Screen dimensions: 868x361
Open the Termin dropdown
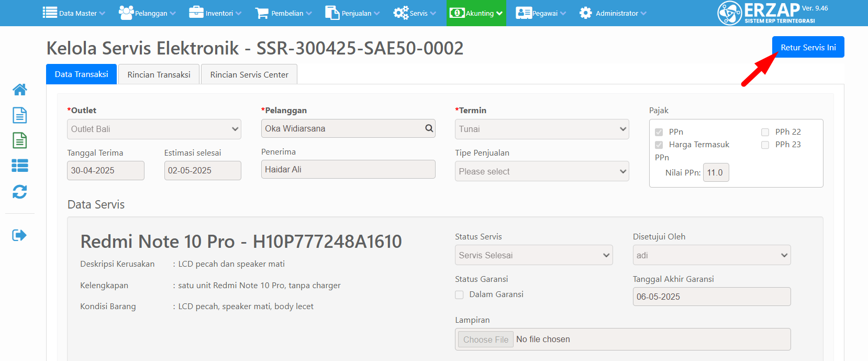pyautogui.click(x=542, y=129)
